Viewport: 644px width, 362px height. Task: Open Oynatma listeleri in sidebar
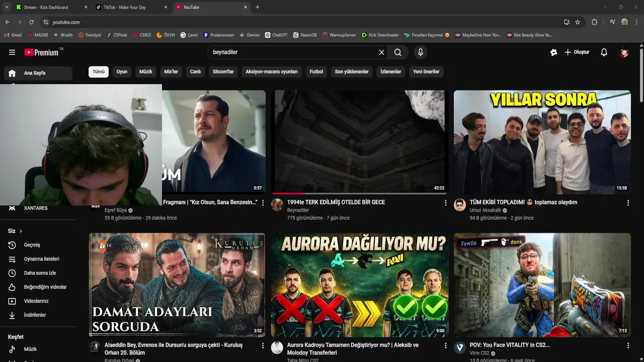38,259
